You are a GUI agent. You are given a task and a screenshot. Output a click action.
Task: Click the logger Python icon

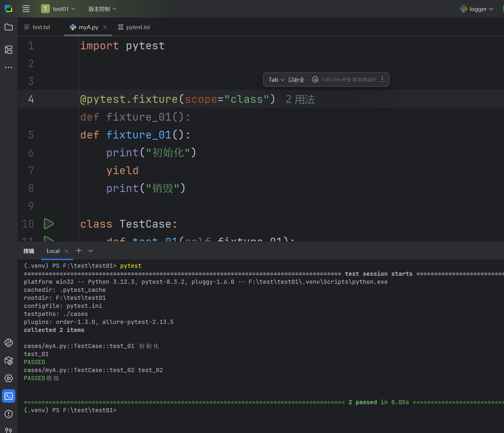point(463,9)
